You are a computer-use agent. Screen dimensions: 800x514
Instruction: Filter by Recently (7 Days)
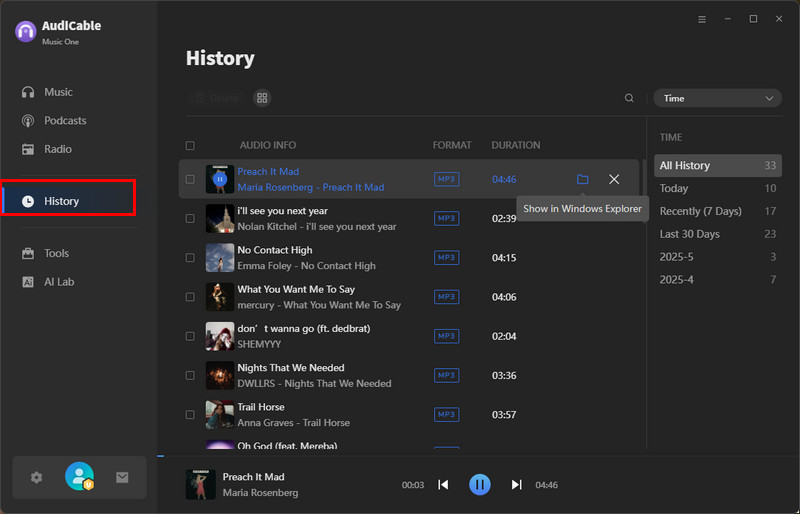[x=717, y=211]
